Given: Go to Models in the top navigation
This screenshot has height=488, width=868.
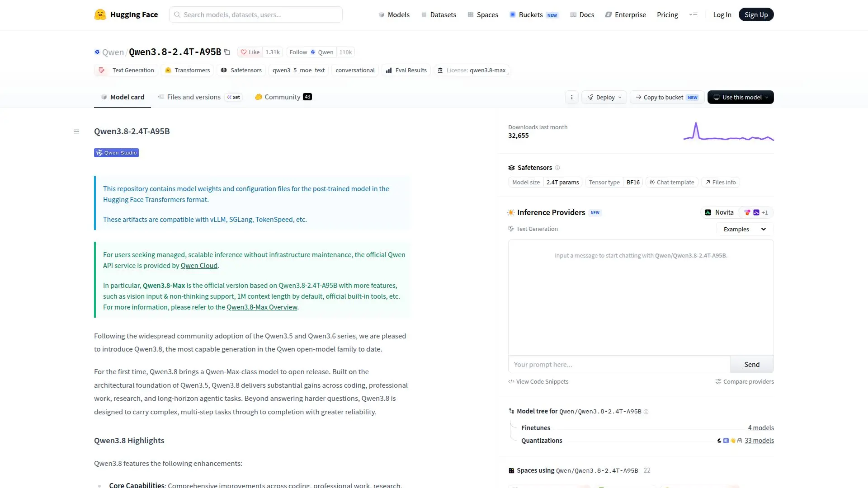Looking at the screenshot, I should pos(394,14).
